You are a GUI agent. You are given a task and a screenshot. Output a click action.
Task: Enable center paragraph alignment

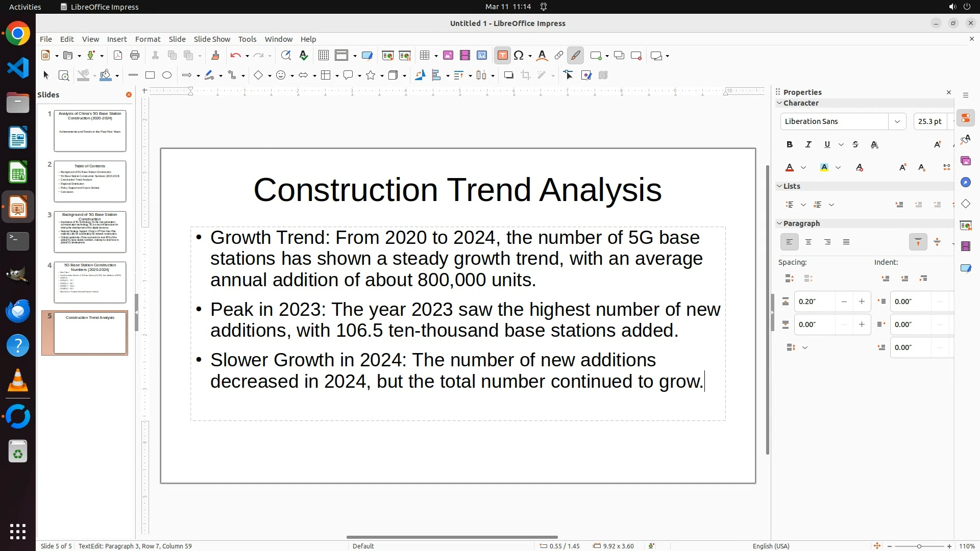(808, 242)
